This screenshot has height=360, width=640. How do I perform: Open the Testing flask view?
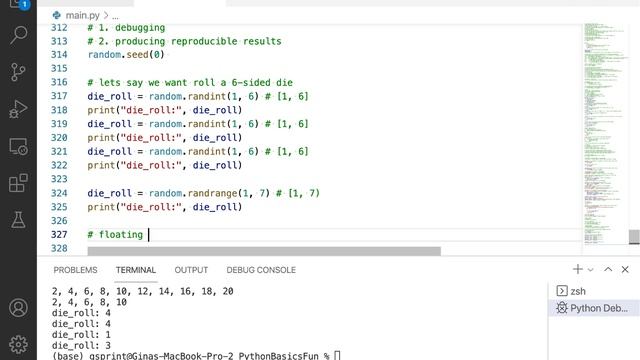pyautogui.click(x=18, y=220)
